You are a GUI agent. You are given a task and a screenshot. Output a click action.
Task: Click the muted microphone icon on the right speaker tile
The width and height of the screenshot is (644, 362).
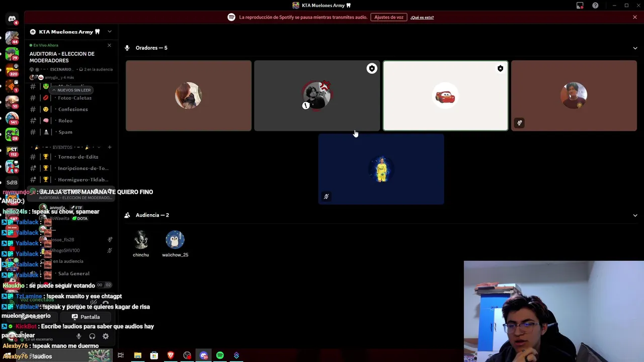[x=520, y=123]
